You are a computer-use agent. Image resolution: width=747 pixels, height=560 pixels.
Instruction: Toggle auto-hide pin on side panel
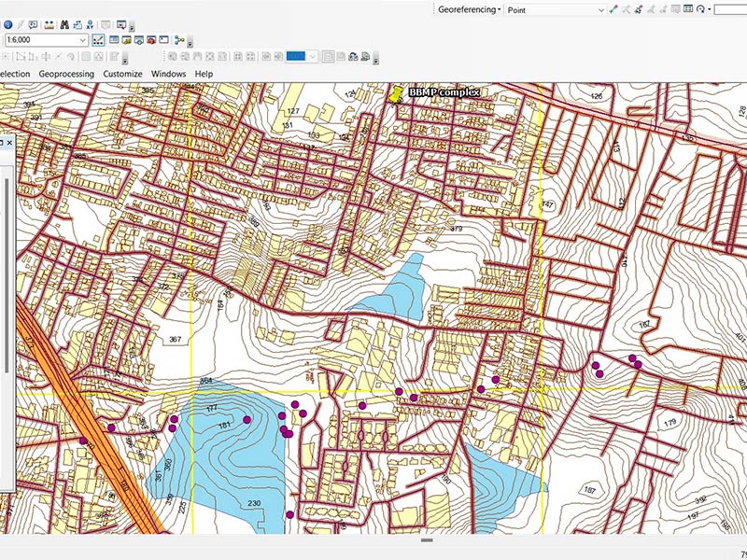click(2, 143)
